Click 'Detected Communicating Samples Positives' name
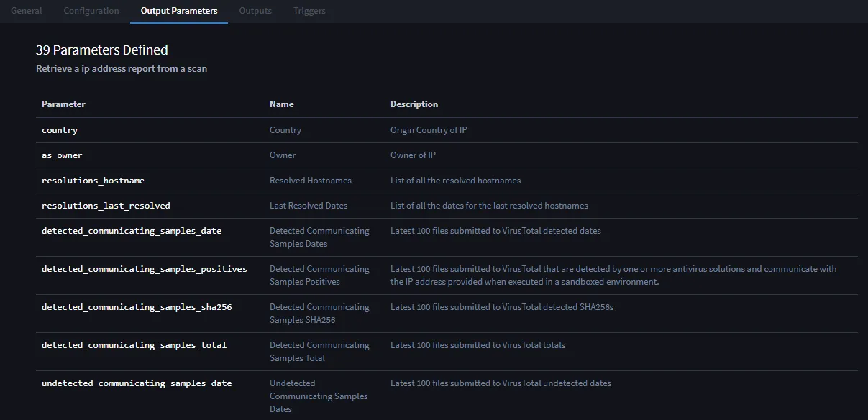The width and height of the screenshot is (868, 420). tap(319, 275)
